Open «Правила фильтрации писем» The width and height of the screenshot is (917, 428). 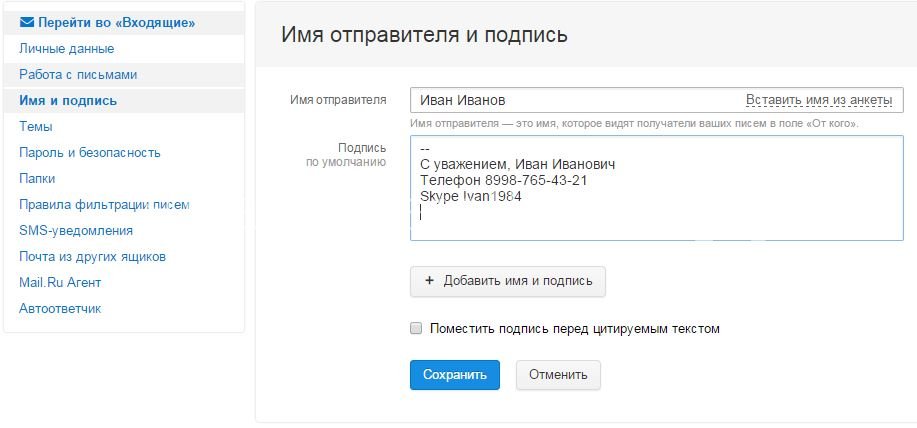[104, 205]
